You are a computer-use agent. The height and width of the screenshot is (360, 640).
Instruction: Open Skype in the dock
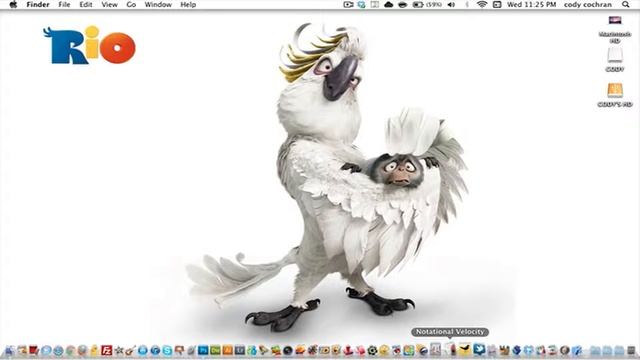pos(167,350)
